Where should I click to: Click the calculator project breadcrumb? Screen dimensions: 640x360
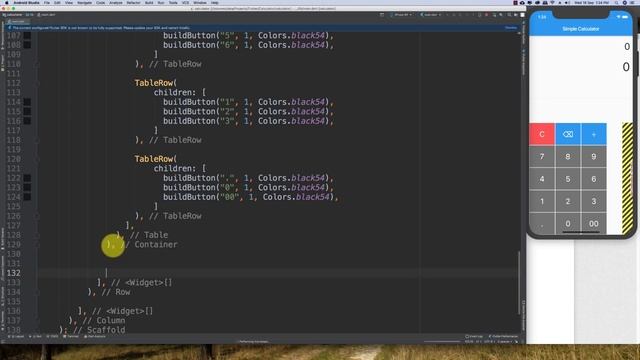point(14,15)
